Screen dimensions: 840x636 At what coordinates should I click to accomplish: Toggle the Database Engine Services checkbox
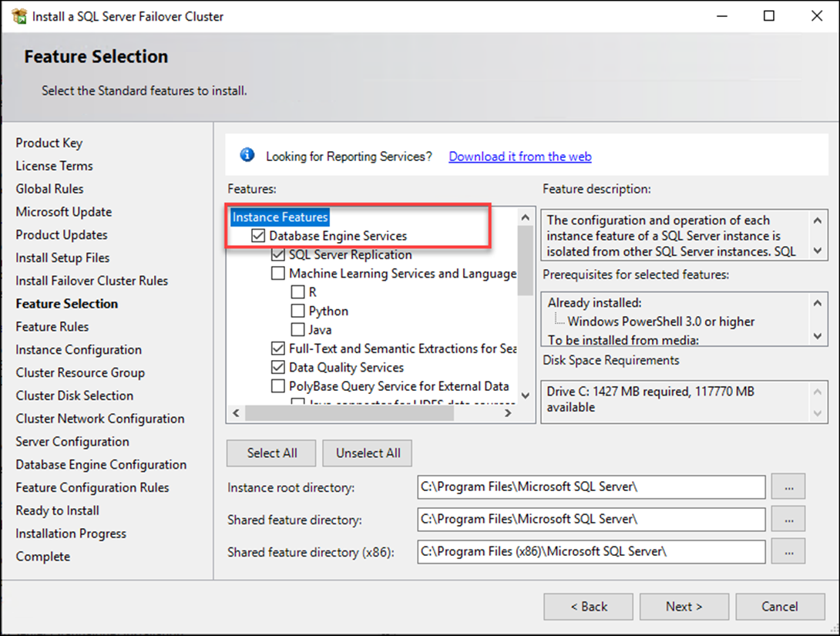258,236
